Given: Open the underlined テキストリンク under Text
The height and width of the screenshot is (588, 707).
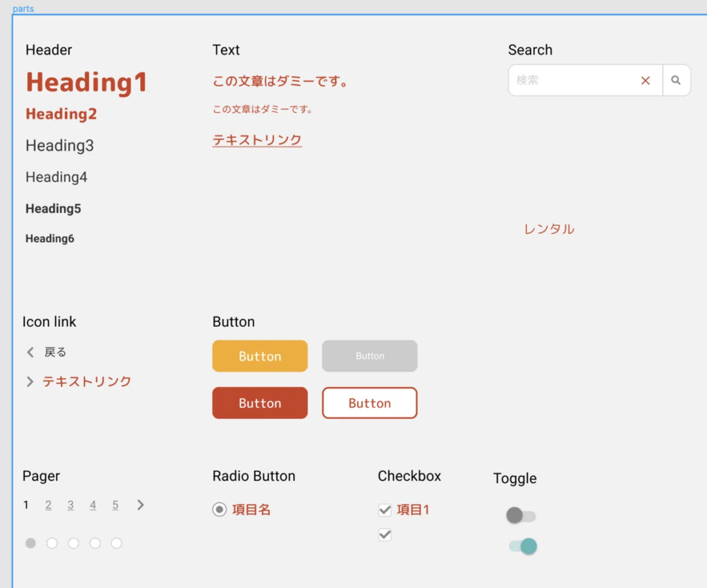Looking at the screenshot, I should [x=257, y=140].
